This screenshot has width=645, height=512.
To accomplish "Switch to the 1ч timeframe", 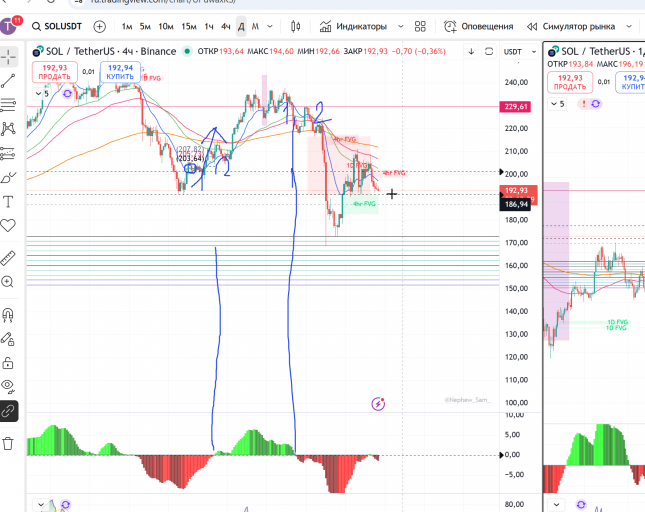I will pos(209,26).
